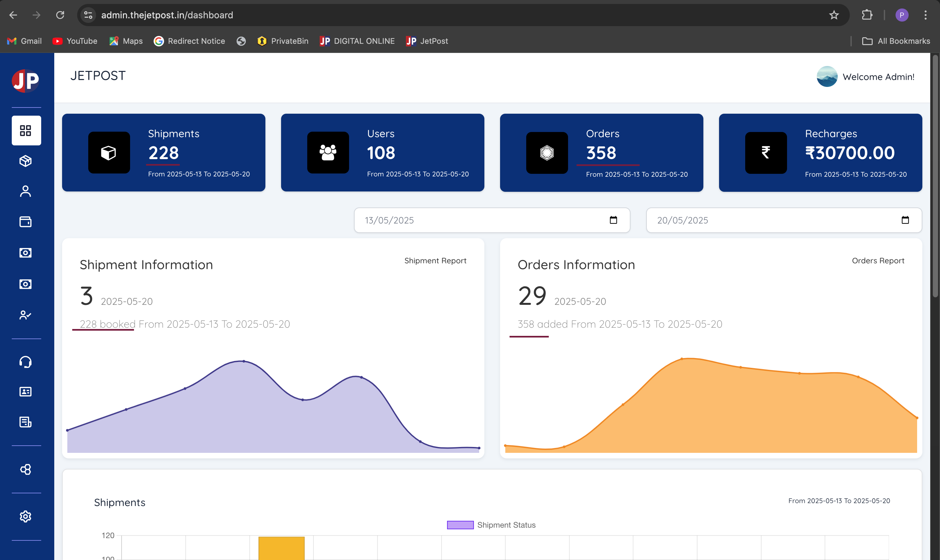Open the user-check icon in sidebar
The image size is (940, 560).
pos(26,315)
